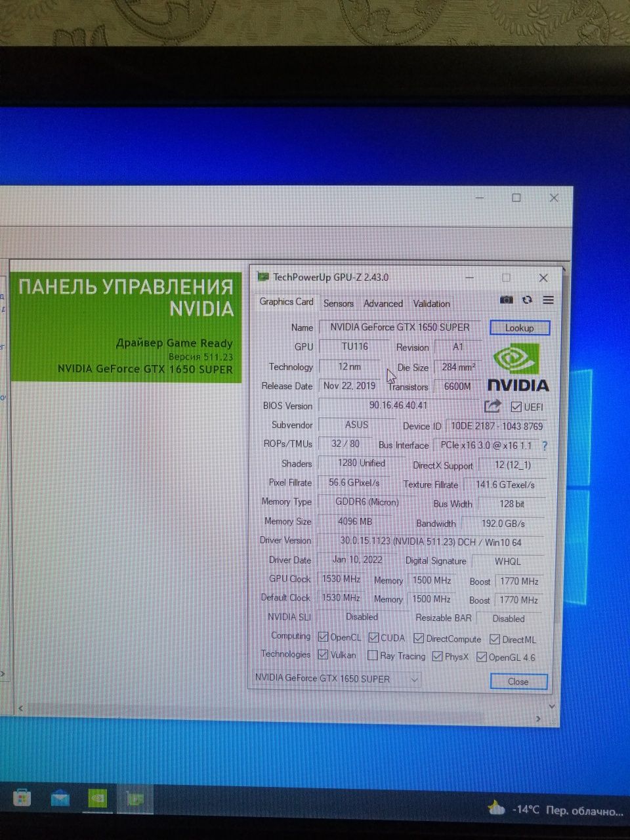630x840 pixels.
Task: Click the Driver Version field '30.0.15.1123'
Action: click(x=430, y=542)
